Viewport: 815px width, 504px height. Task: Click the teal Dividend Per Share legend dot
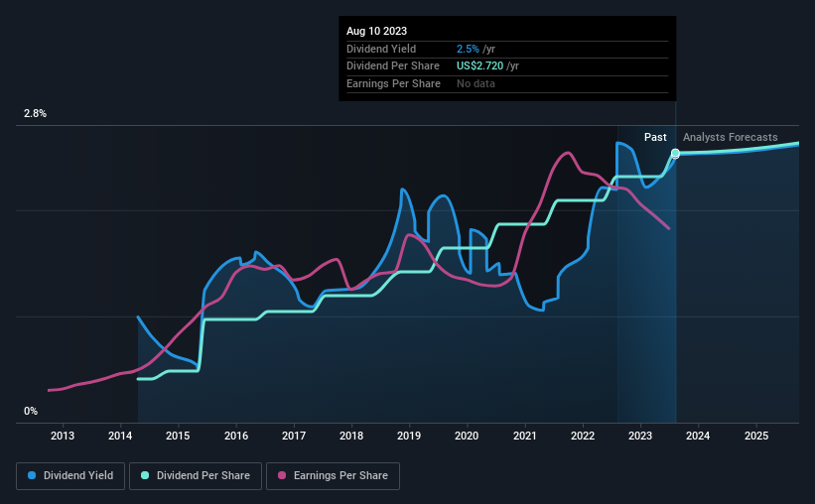pyautogui.click(x=145, y=475)
